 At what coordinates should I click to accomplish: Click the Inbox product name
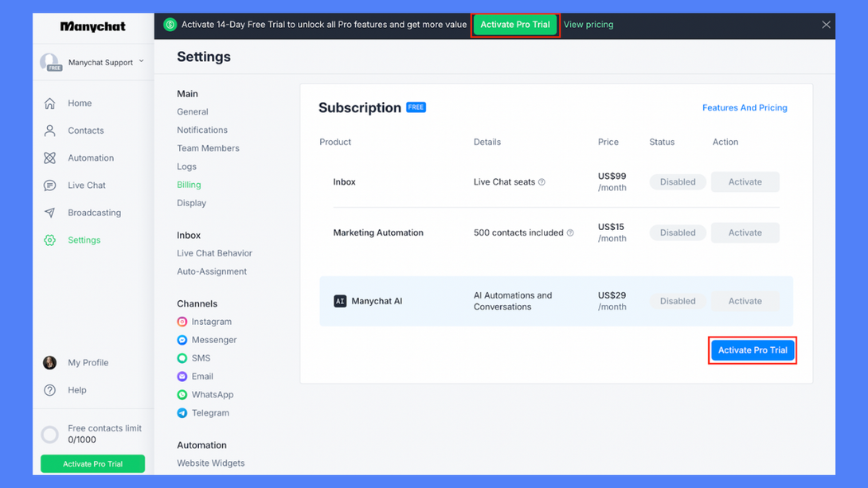coord(344,182)
